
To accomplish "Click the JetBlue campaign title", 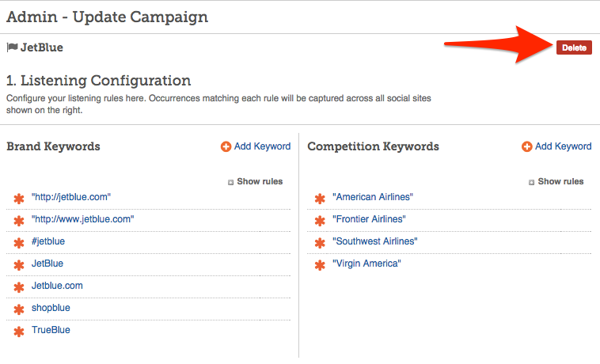I will (x=42, y=47).
